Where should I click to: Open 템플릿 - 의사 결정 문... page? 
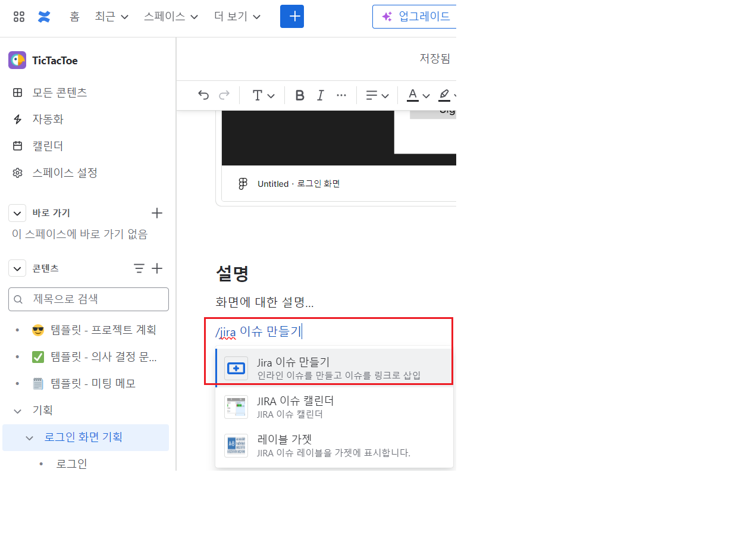[103, 356]
